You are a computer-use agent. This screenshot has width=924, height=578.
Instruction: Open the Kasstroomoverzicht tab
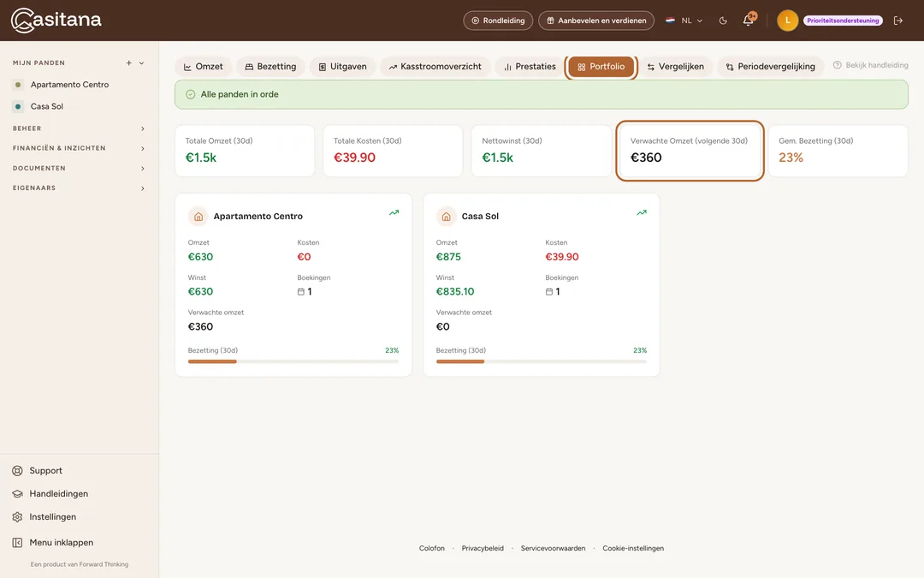coord(435,67)
